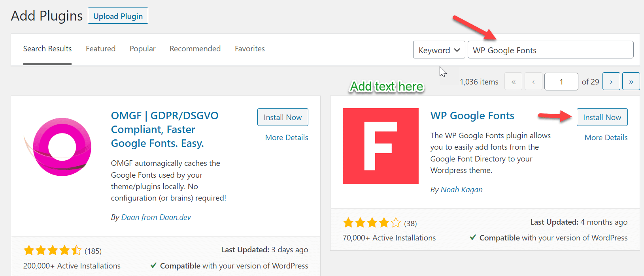Open the Keyword search type dropdown
The image size is (644, 276).
(x=439, y=50)
